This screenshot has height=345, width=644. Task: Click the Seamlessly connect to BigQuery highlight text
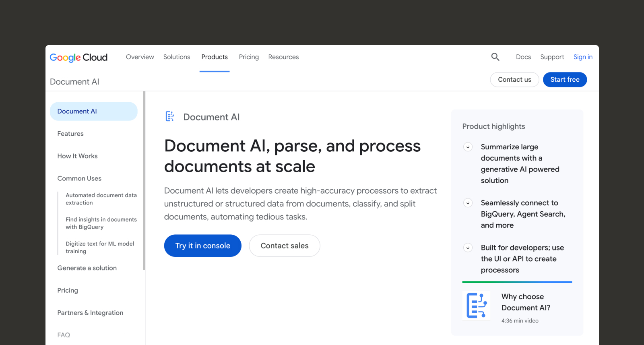pyautogui.click(x=523, y=214)
